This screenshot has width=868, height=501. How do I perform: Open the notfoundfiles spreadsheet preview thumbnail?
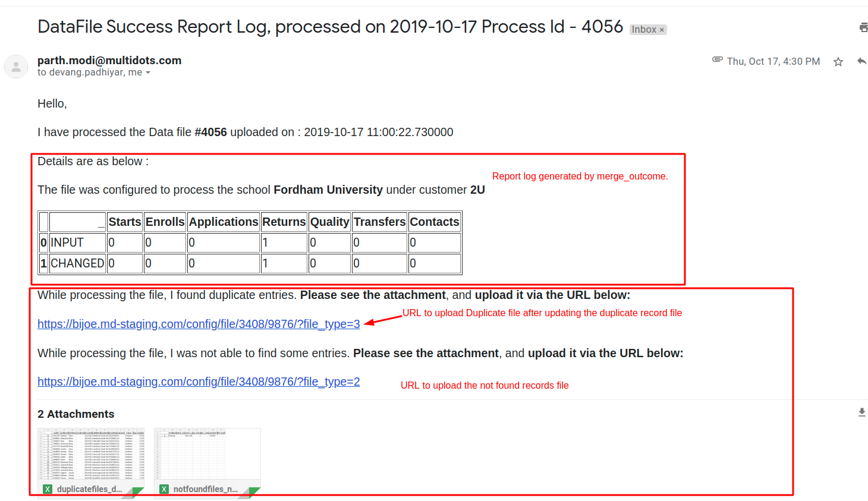pyautogui.click(x=207, y=455)
